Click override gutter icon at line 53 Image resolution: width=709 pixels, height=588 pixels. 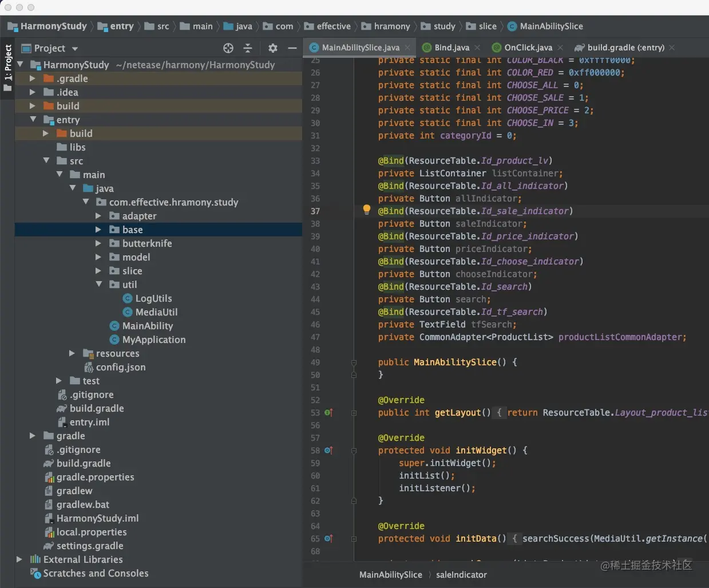coord(328,413)
